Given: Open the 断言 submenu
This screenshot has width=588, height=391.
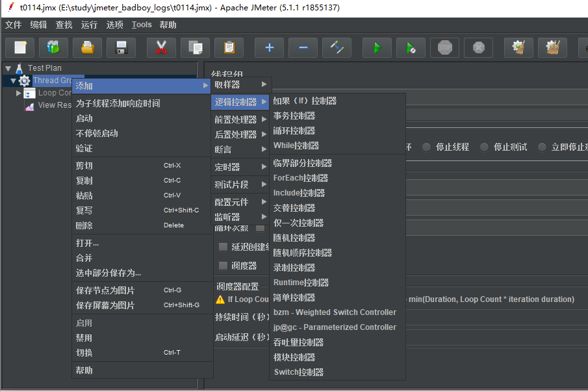Looking at the screenshot, I should (x=240, y=149).
